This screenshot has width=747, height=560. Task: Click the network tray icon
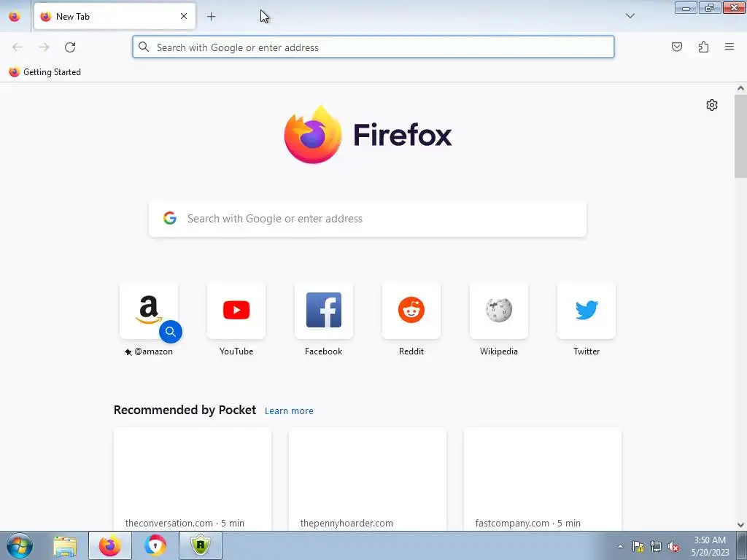656,546
